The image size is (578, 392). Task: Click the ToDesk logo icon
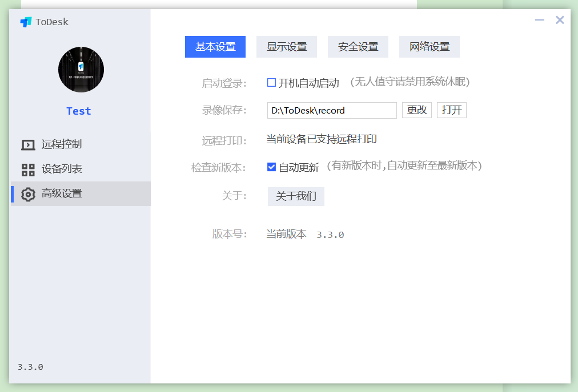click(x=26, y=22)
